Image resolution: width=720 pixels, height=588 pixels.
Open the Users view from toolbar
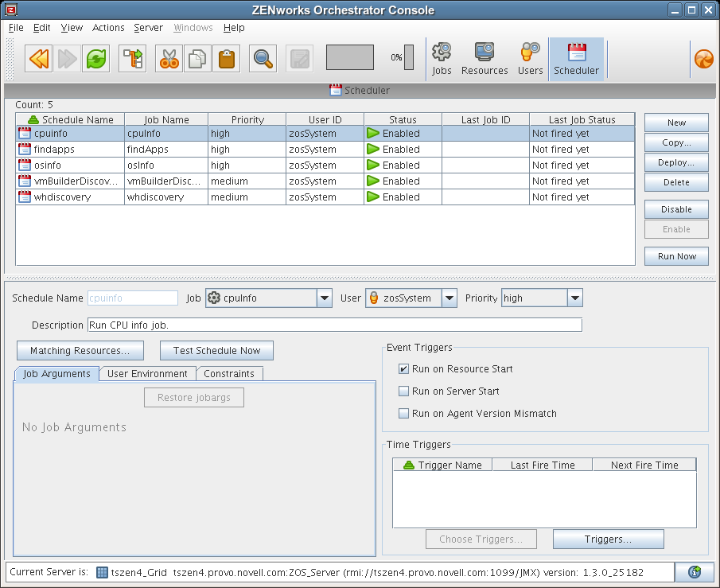tap(530, 60)
